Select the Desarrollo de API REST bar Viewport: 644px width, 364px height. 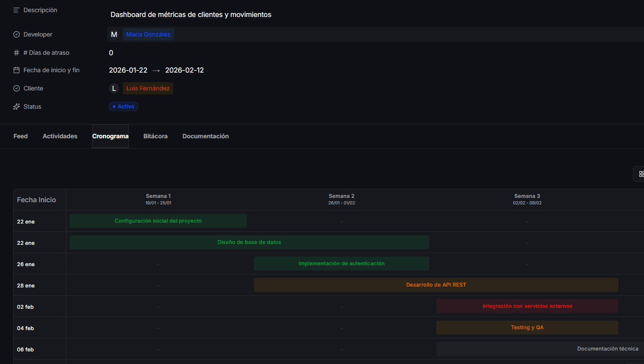435,284
